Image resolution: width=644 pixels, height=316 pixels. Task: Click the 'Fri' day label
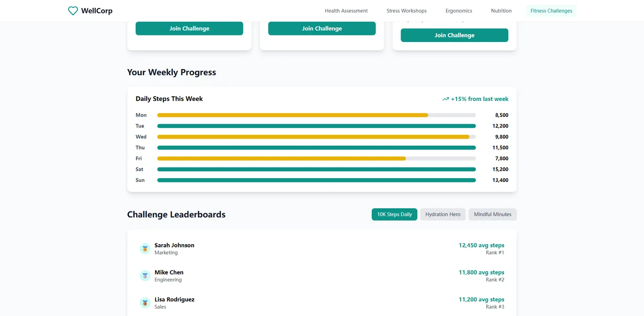tap(138, 158)
